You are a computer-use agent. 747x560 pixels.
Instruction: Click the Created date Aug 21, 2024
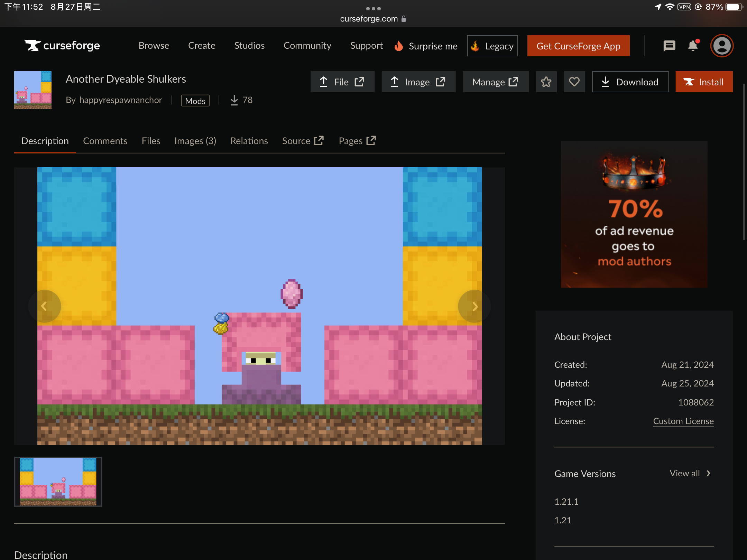688,365
